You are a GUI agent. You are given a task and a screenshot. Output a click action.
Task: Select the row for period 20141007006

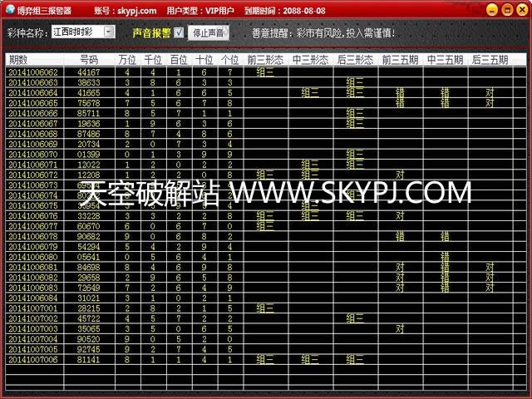(33, 360)
